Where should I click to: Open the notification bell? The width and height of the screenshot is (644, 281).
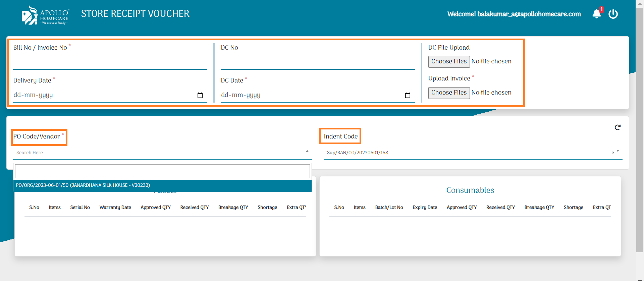(x=597, y=14)
